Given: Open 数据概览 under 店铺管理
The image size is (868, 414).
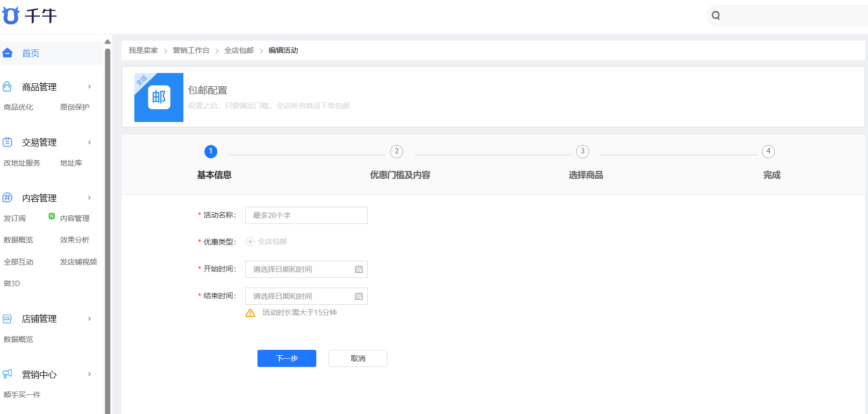Looking at the screenshot, I should tap(19, 340).
